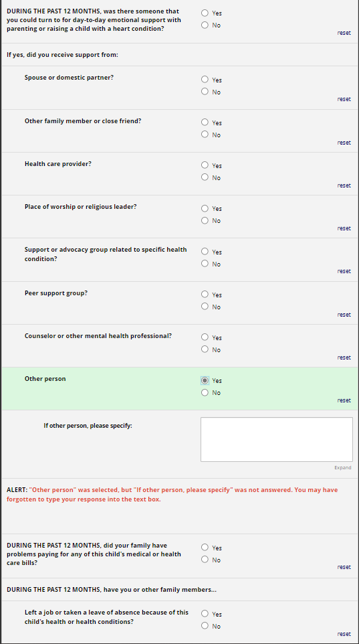
Task: Reset the peer support group answer
Action: pos(344,315)
